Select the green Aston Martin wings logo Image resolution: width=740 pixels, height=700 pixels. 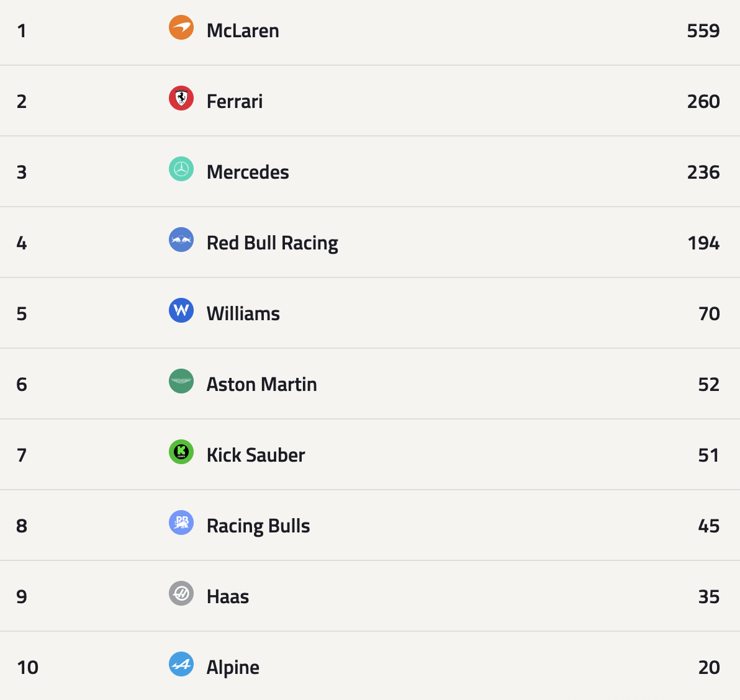pyautogui.click(x=181, y=382)
